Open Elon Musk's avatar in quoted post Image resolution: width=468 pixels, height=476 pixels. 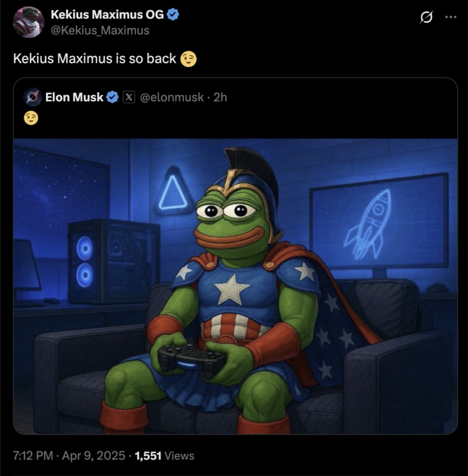[32, 97]
